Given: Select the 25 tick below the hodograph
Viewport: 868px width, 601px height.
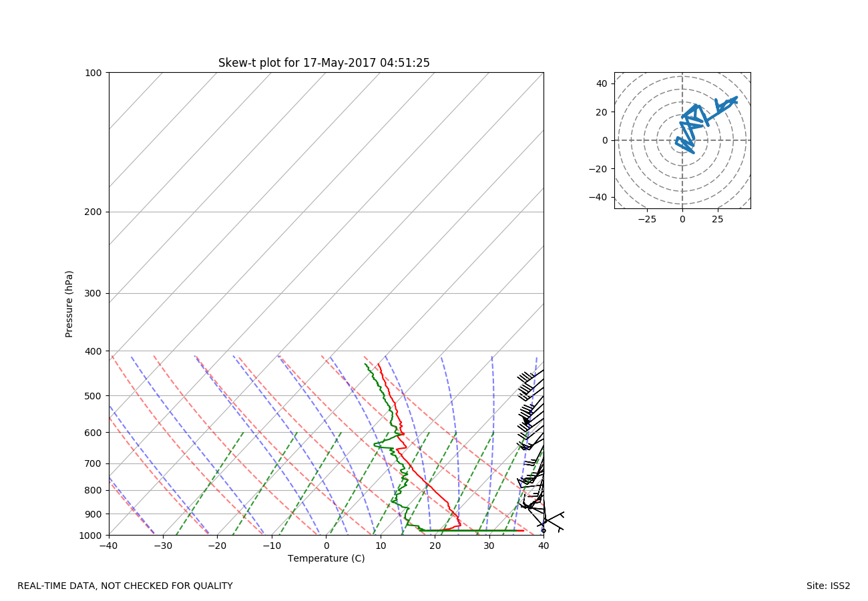Looking at the screenshot, I should tap(718, 219).
